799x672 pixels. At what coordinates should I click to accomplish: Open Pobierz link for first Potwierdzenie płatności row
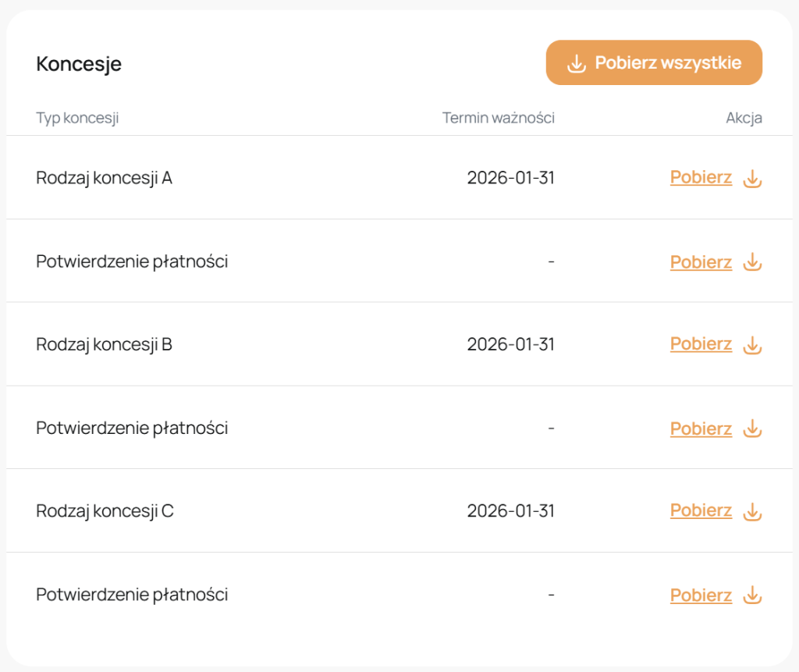701,262
